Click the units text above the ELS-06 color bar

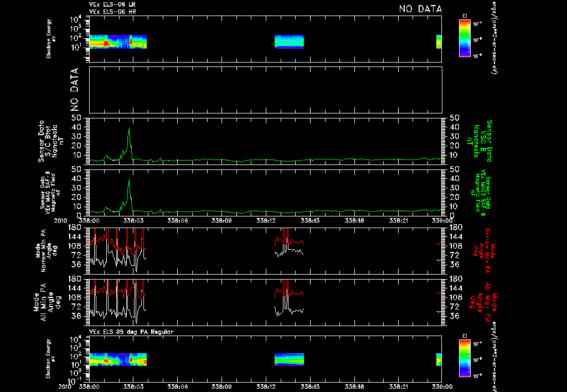point(493,37)
